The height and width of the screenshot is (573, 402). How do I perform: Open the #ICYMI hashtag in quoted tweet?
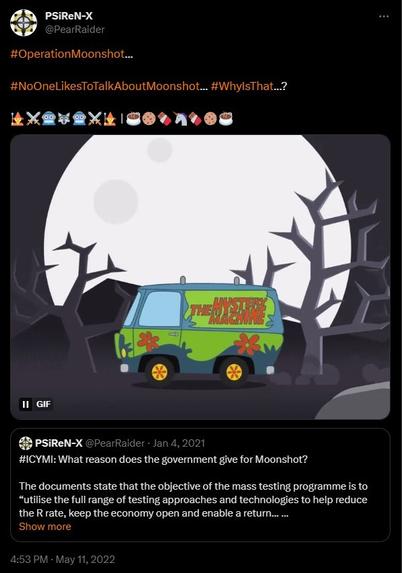pyautogui.click(x=37, y=459)
